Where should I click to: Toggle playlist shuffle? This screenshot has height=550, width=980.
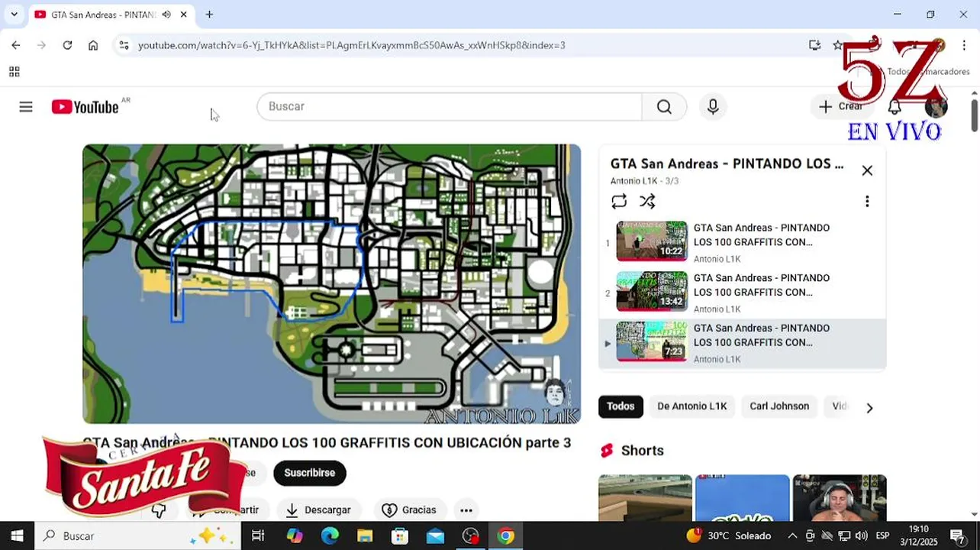click(647, 201)
